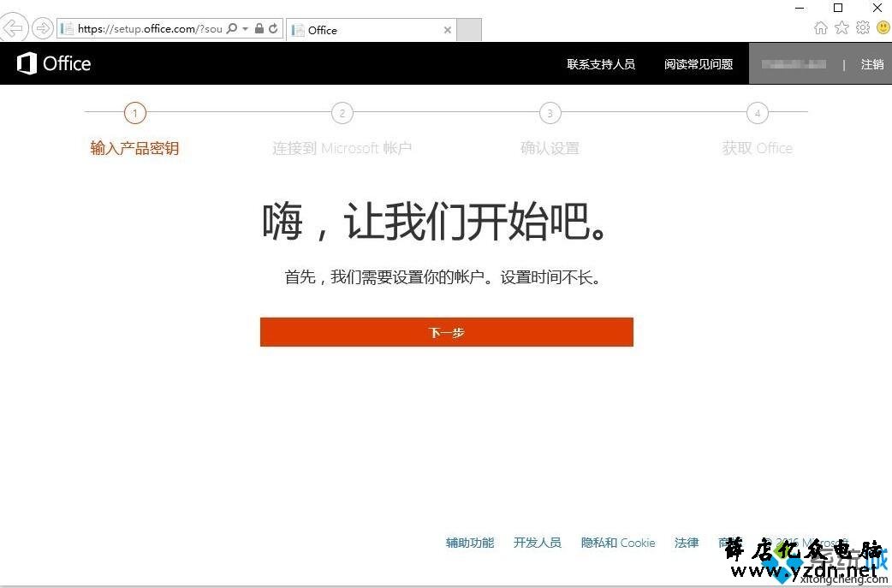
Task: Click the Office logo in header
Action: pyautogui.click(x=54, y=63)
